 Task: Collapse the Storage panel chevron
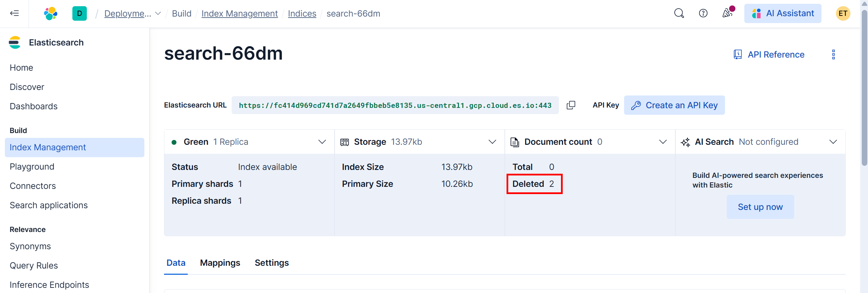pyautogui.click(x=492, y=142)
